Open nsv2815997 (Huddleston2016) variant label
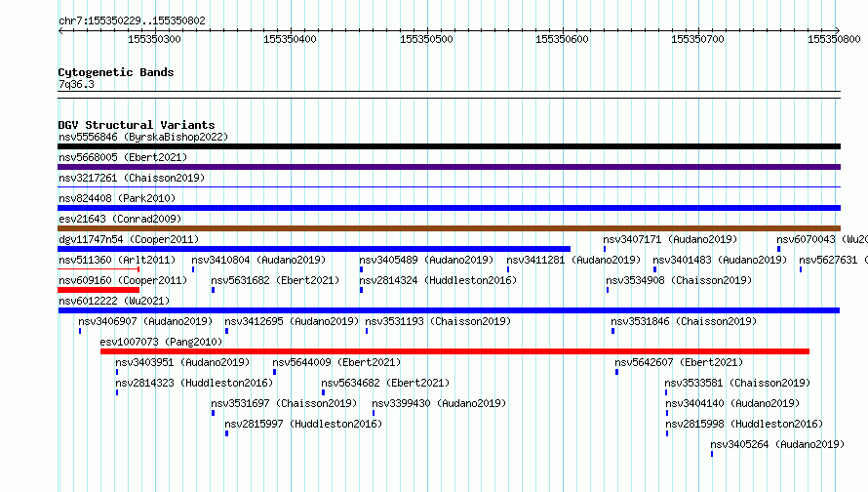This screenshot has height=492, width=868. pyautogui.click(x=303, y=424)
